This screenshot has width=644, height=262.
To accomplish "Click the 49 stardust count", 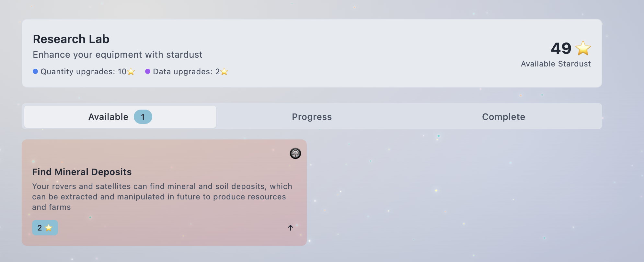I will 561,48.
